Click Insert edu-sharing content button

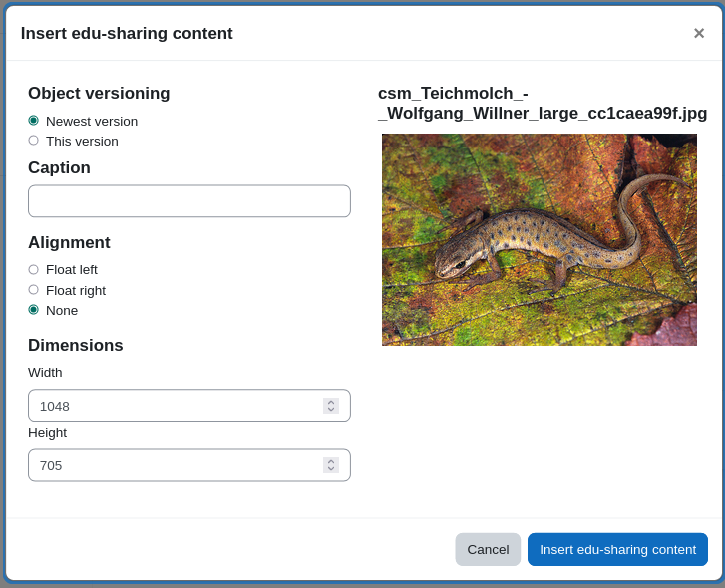617,550
